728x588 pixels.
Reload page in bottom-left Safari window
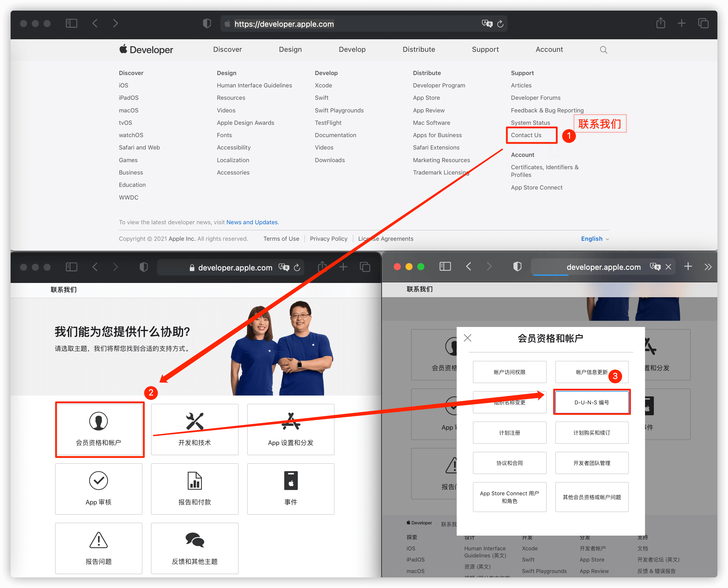[297, 268]
